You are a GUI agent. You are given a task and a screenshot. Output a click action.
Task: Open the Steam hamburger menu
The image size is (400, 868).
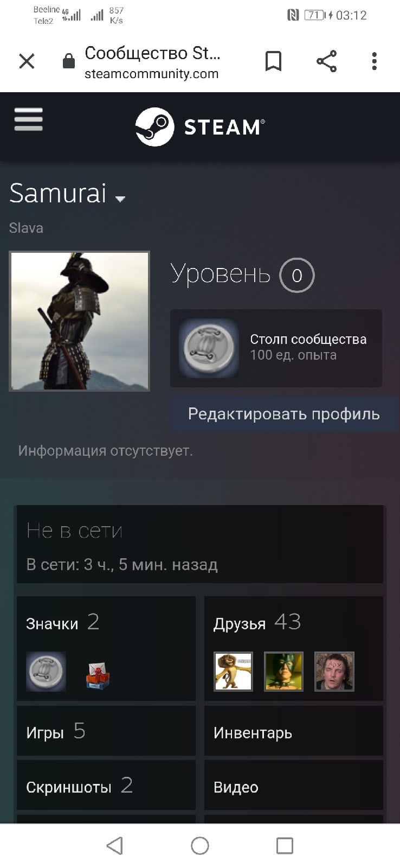point(28,119)
